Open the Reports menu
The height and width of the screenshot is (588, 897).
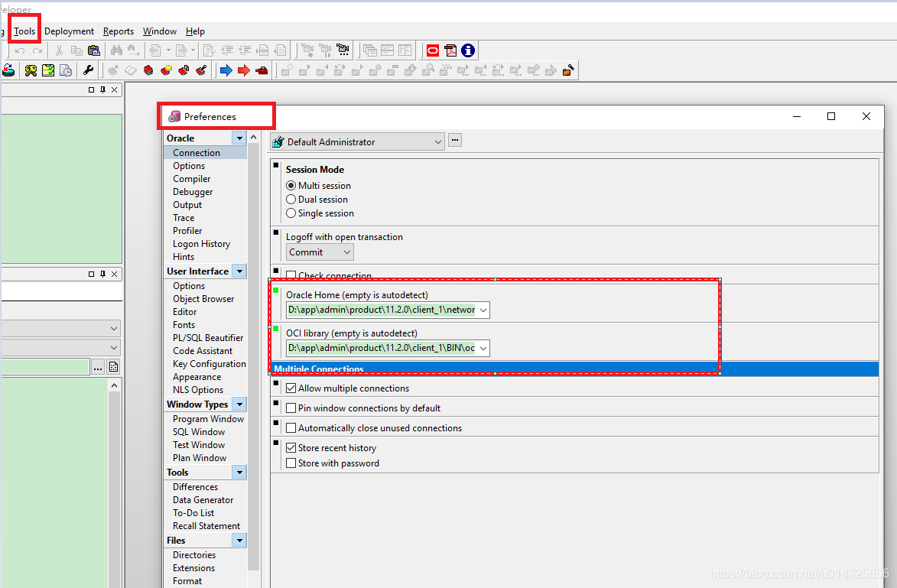119,31
